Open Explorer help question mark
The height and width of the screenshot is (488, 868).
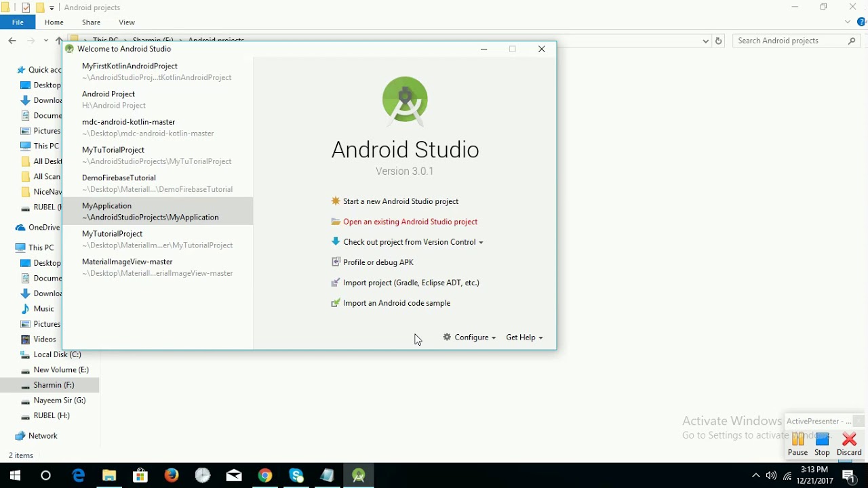861,22
